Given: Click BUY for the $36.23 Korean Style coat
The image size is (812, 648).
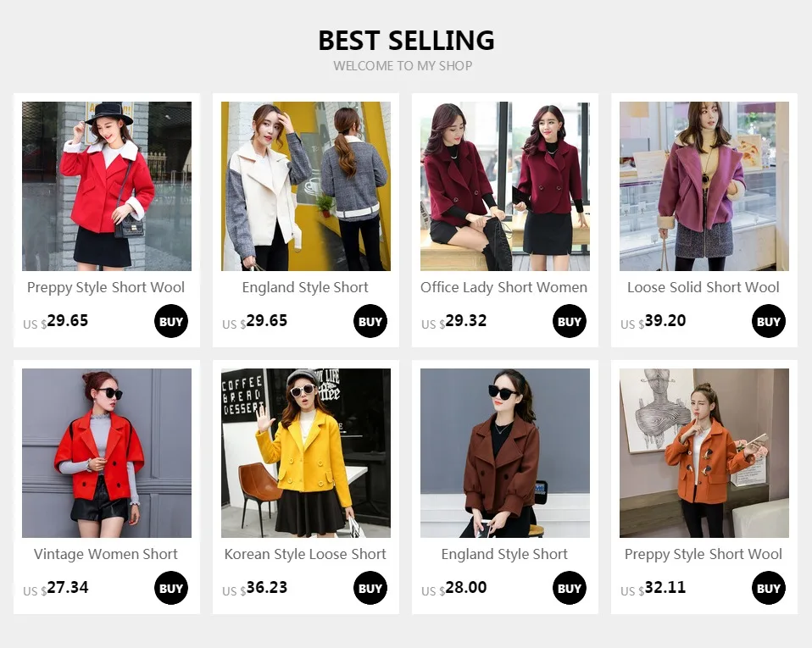Looking at the screenshot, I should point(370,588).
